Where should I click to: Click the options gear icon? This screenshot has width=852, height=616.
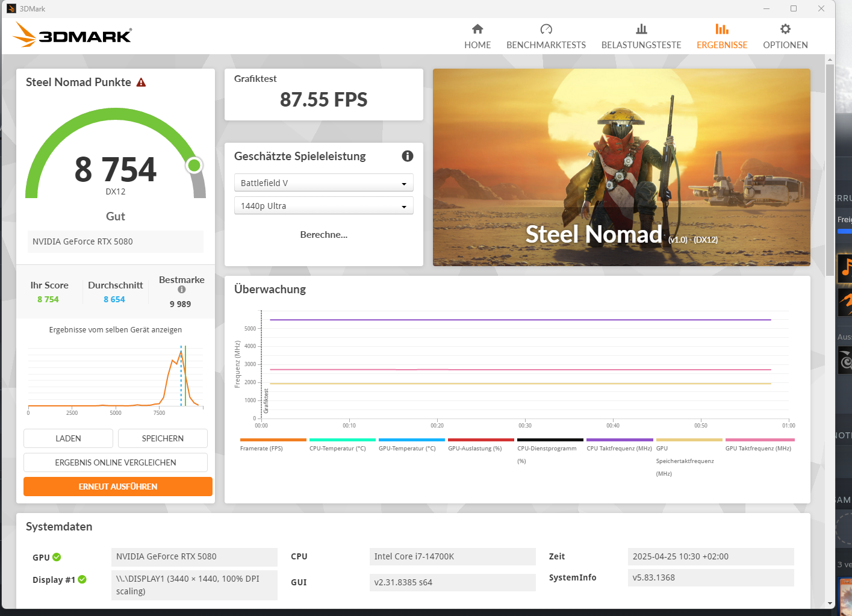tap(785, 29)
